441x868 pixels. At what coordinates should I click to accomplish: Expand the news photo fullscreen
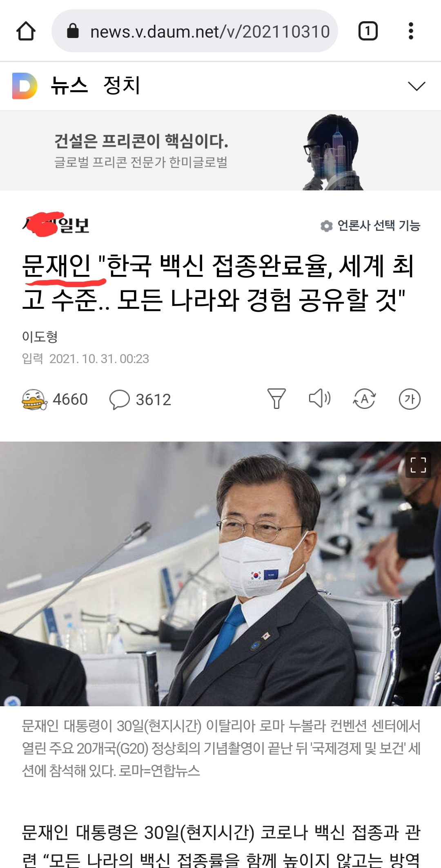(x=418, y=465)
